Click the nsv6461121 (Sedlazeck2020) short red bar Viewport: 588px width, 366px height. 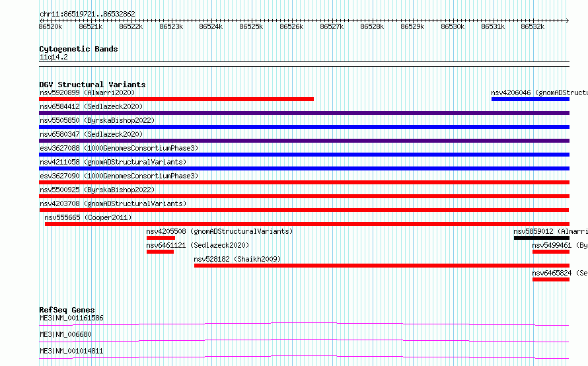pyautogui.click(x=160, y=252)
